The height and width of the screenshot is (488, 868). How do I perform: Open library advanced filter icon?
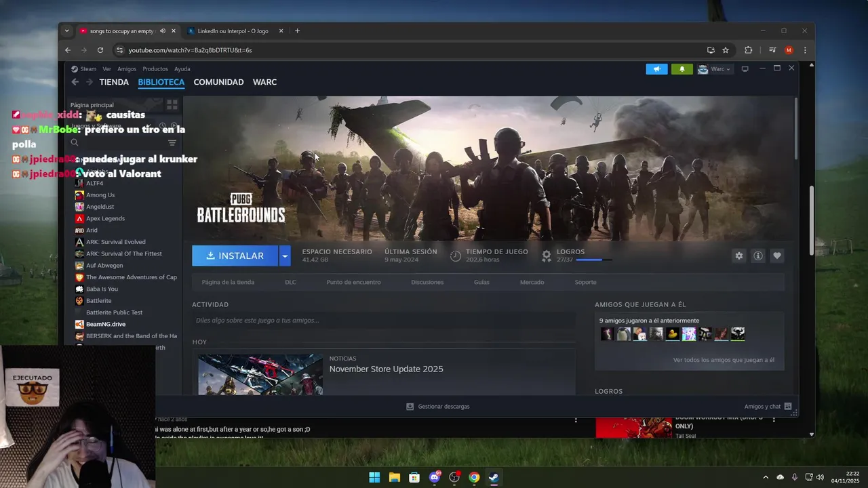click(x=172, y=142)
